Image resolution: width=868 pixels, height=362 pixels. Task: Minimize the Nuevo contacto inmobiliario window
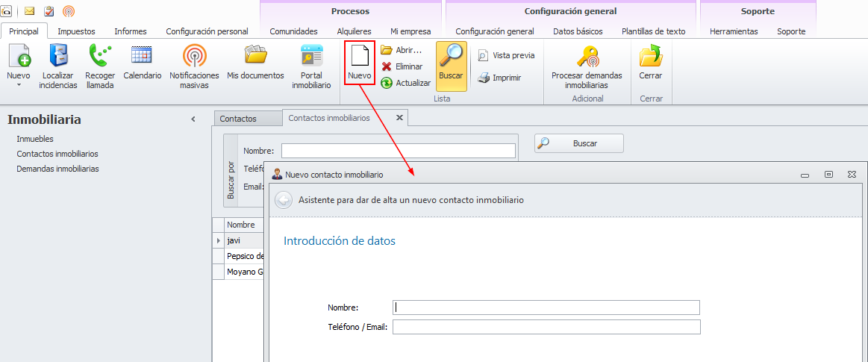click(805, 175)
